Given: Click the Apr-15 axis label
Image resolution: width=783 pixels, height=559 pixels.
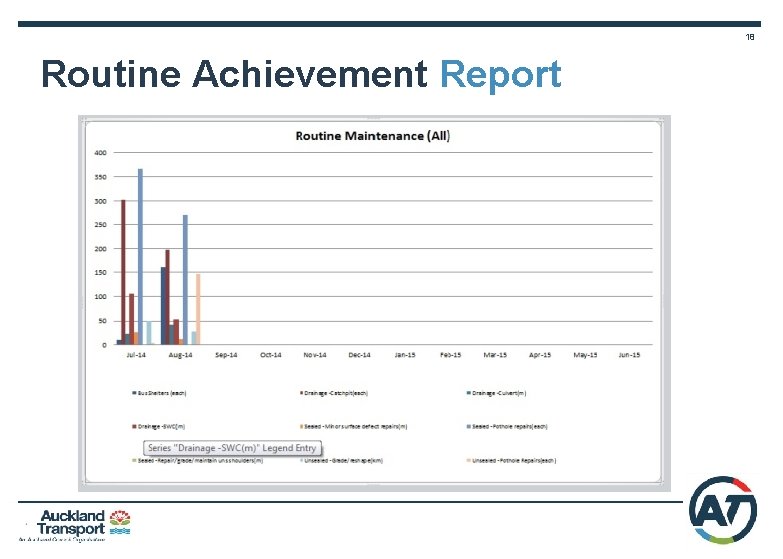Looking at the screenshot, I should 540,355.
